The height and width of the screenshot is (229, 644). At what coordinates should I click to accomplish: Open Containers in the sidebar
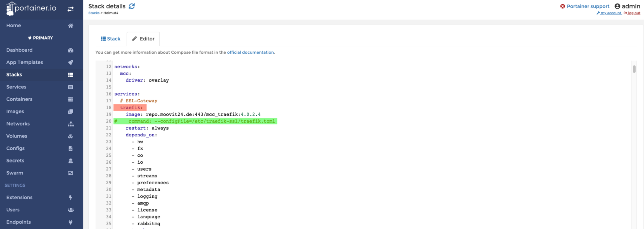tap(19, 99)
